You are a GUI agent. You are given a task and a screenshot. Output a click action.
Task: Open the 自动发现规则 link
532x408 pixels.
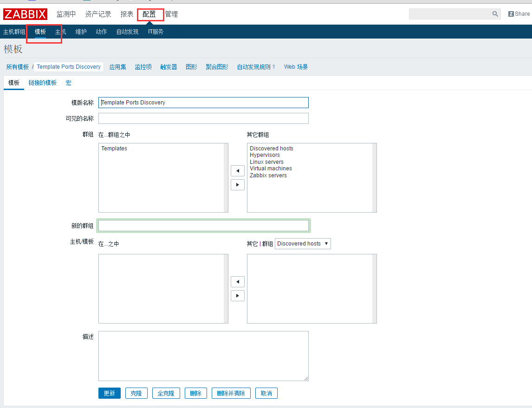point(254,67)
